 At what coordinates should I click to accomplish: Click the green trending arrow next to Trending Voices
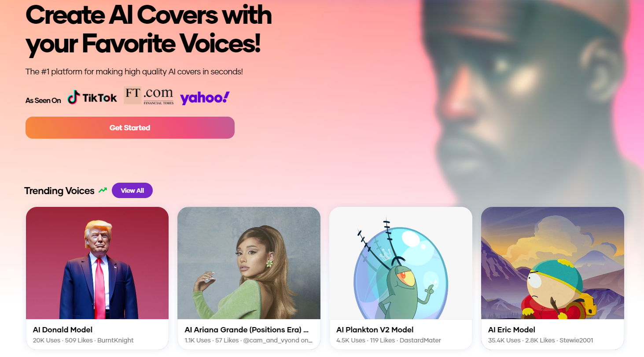pyautogui.click(x=103, y=190)
